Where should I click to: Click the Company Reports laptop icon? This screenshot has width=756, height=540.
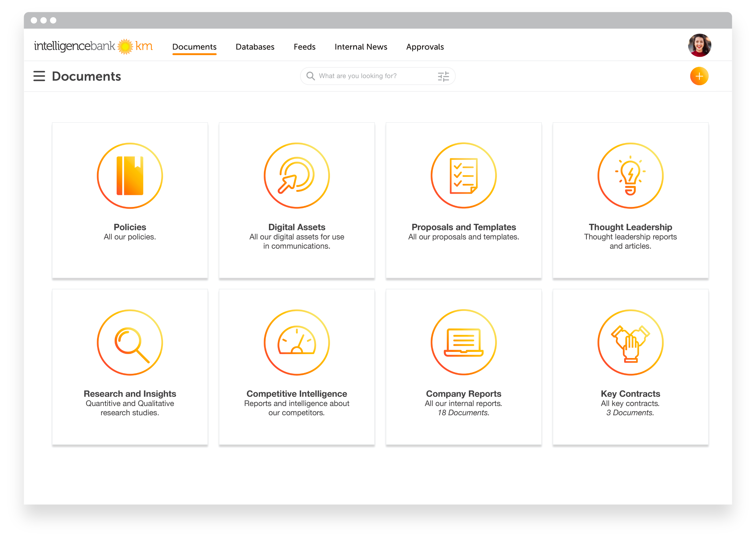464,342
